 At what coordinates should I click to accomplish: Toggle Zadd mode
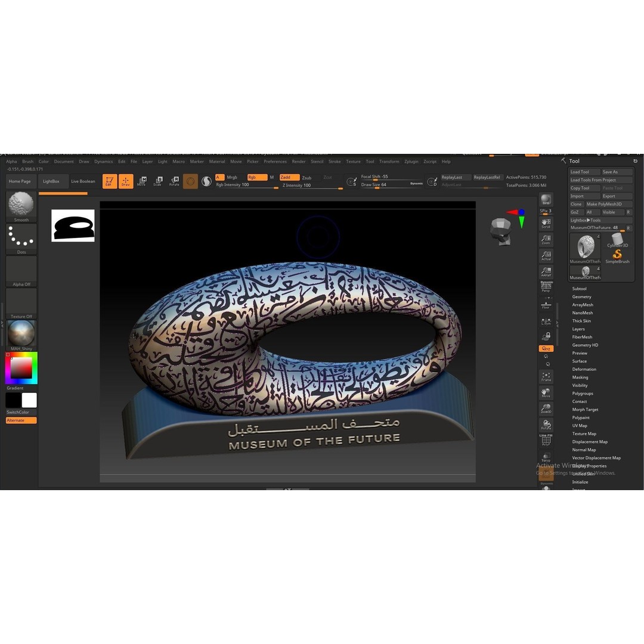point(290,178)
